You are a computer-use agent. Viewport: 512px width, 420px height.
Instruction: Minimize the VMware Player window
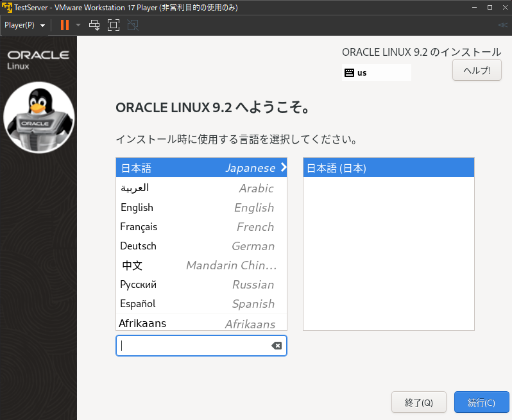pyautogui.click(x=474, y=7)
